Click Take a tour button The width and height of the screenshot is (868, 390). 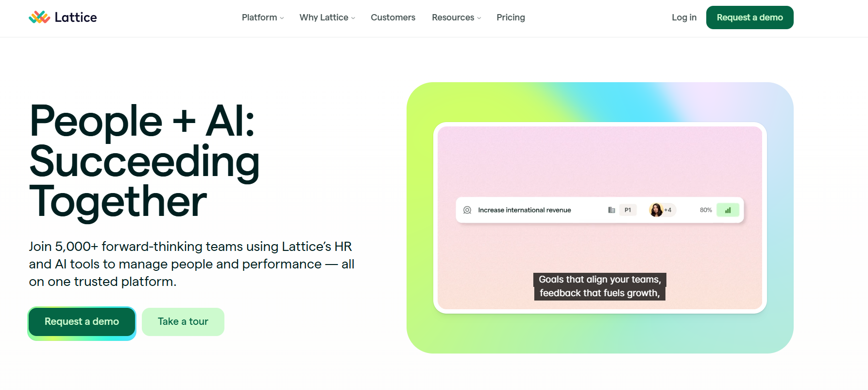pyautogui.click(x=183, y=322)
